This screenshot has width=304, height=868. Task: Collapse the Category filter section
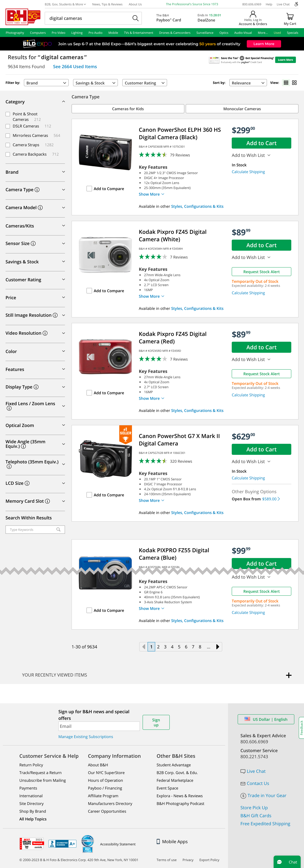tap(63, 101)
